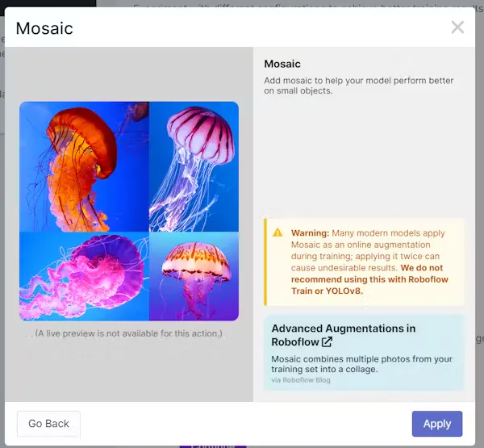Click the pink jellyfish preview tile

[x=84, y=276]
